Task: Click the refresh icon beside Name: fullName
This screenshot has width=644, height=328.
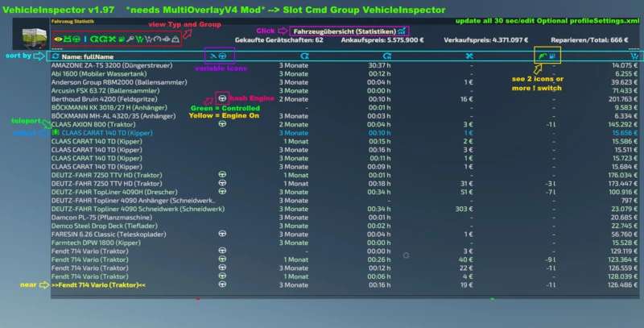Action: point(55,56)
